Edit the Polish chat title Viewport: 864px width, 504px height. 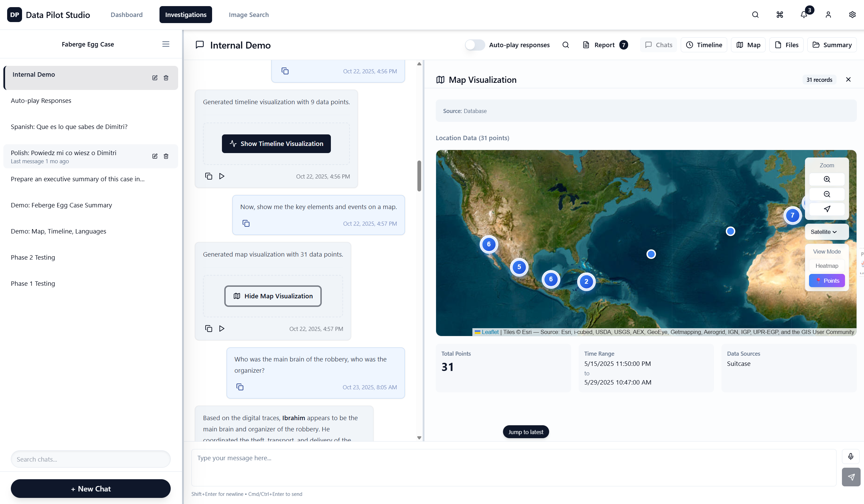pyautogui.click(x=155, y=156)
